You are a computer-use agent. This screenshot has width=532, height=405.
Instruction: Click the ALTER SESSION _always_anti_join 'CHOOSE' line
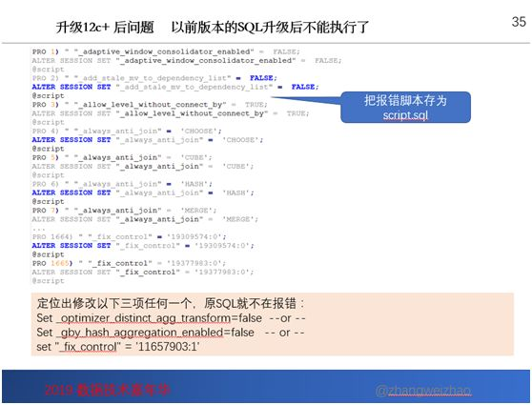(148, 140)
